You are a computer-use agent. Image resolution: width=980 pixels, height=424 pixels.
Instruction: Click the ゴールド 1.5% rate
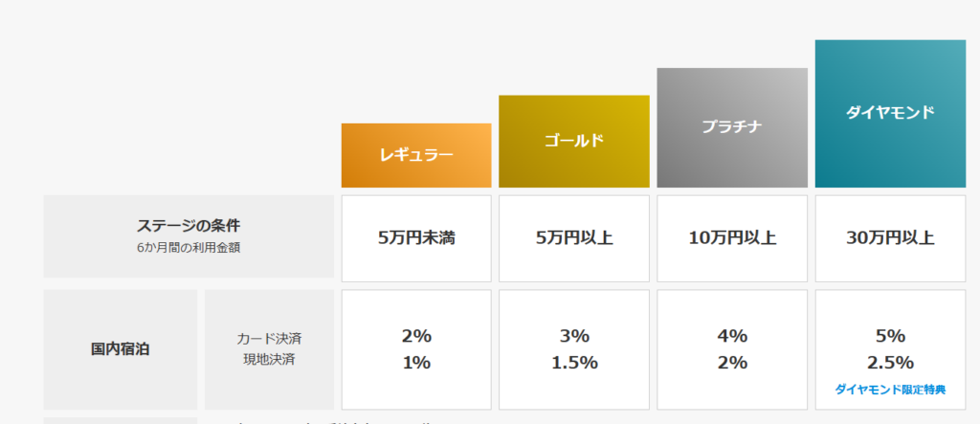pyautogui.click(x=574, y=363)
